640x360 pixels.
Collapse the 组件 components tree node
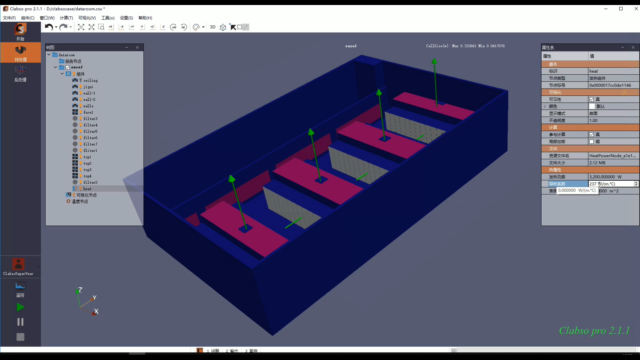point(62,74)
